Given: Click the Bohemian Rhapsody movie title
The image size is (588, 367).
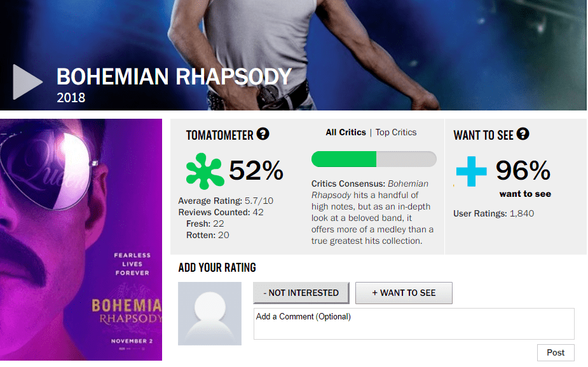Looking at the screenshot, I should pyautogui.click(x=174, y=77).
